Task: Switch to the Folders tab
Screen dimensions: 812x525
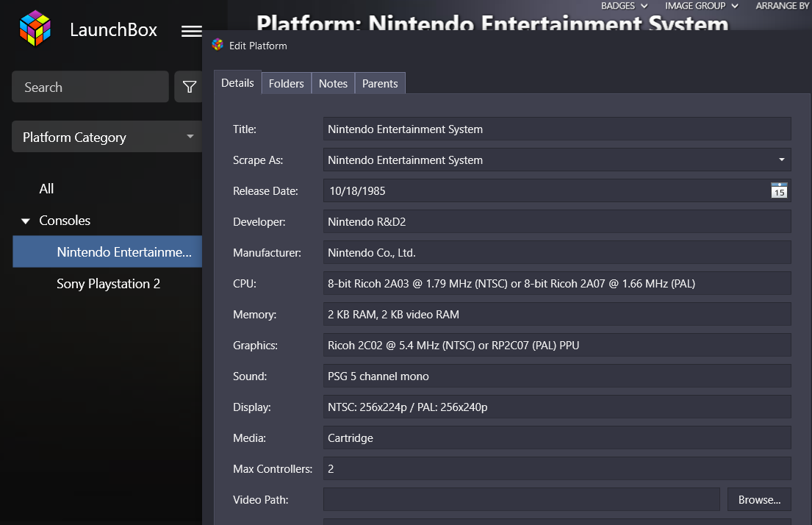Action: (287, 83)
